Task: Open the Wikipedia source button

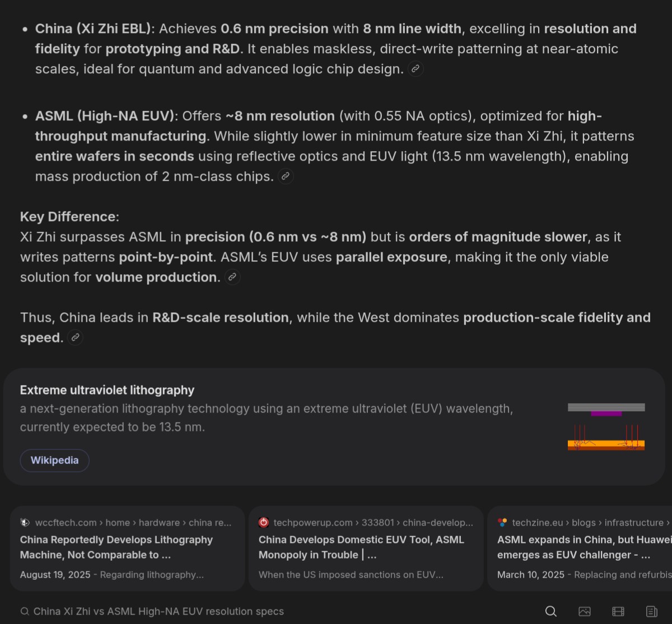Action: click(x=54, y=461)
